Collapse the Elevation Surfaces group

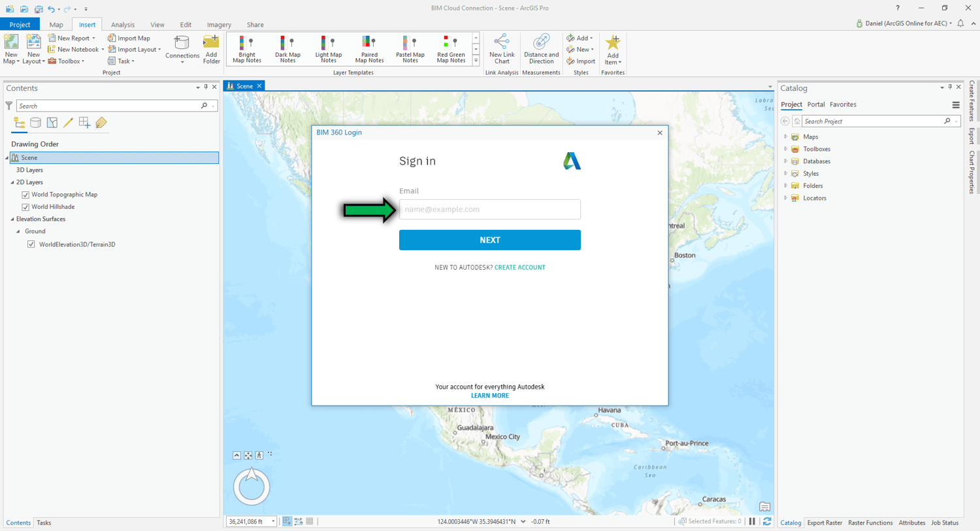coord(12,219)
